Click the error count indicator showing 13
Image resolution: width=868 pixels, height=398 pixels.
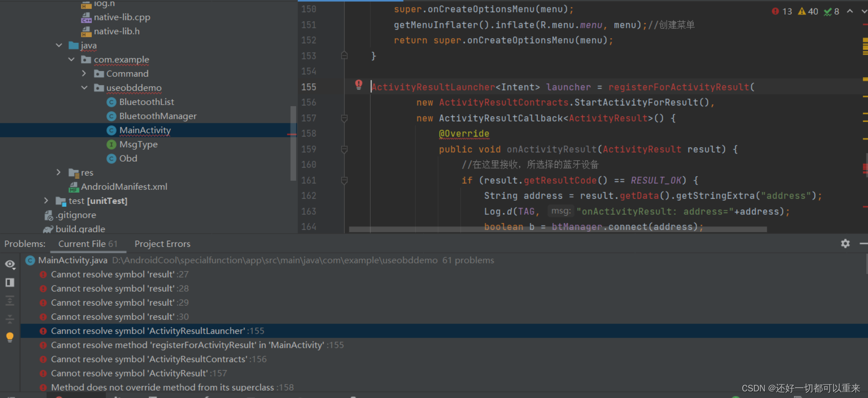coord(782,11)
